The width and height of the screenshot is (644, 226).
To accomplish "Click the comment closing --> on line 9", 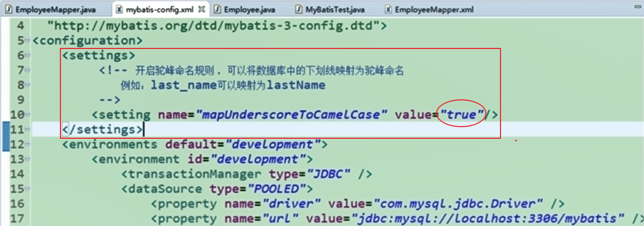I will tap(110, 100).
